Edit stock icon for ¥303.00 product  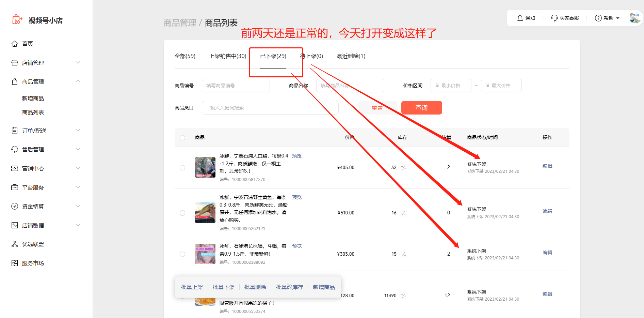[x=403, y=254]
